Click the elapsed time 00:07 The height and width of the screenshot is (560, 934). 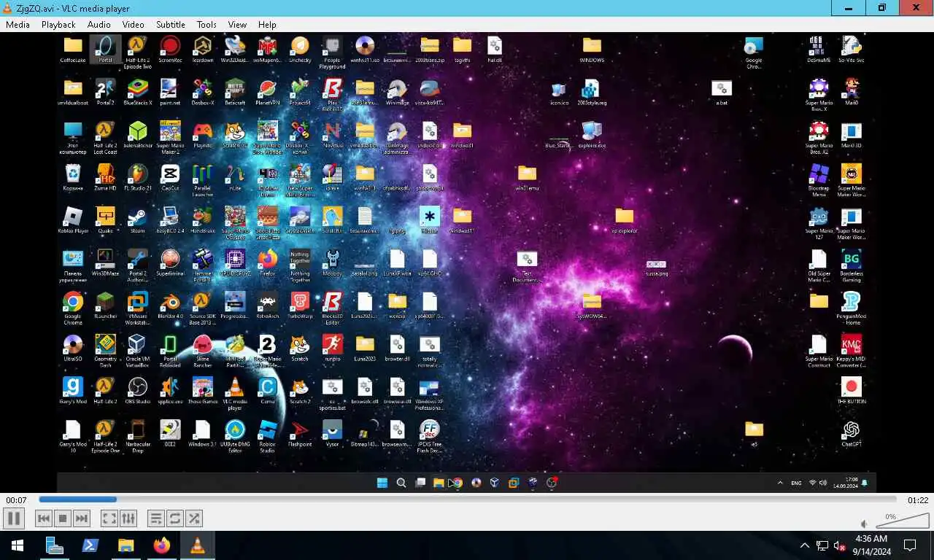click(16, 500)
